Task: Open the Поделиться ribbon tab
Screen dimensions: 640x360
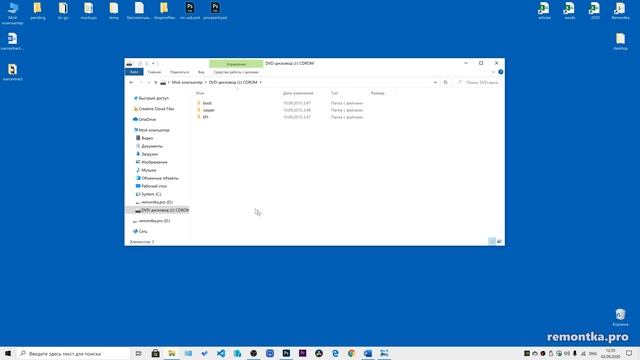Action: [179, 72]
